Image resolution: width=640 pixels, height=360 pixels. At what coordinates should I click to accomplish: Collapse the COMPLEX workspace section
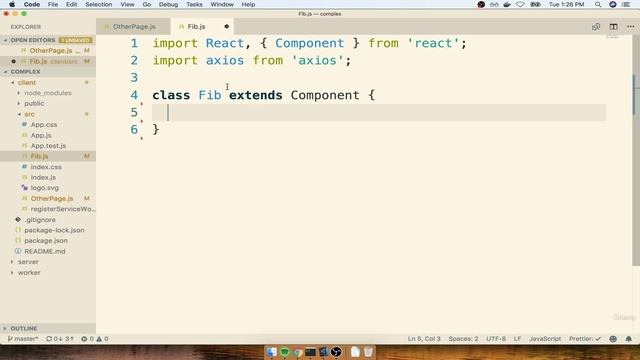coord(25,71)
